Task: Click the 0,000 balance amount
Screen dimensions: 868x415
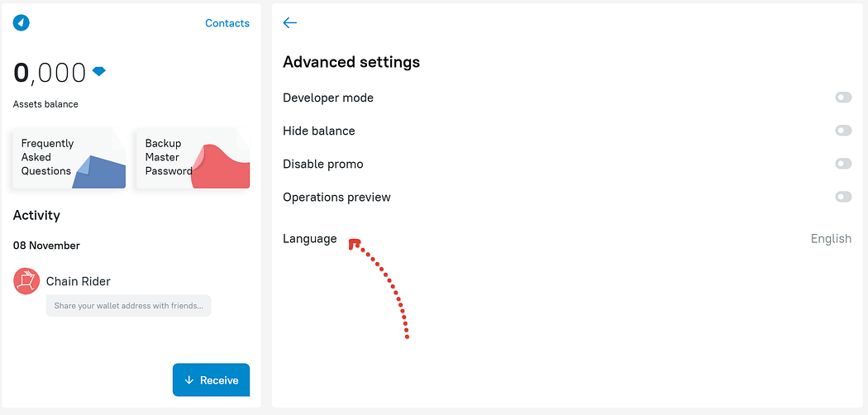Action: (50, 73)
